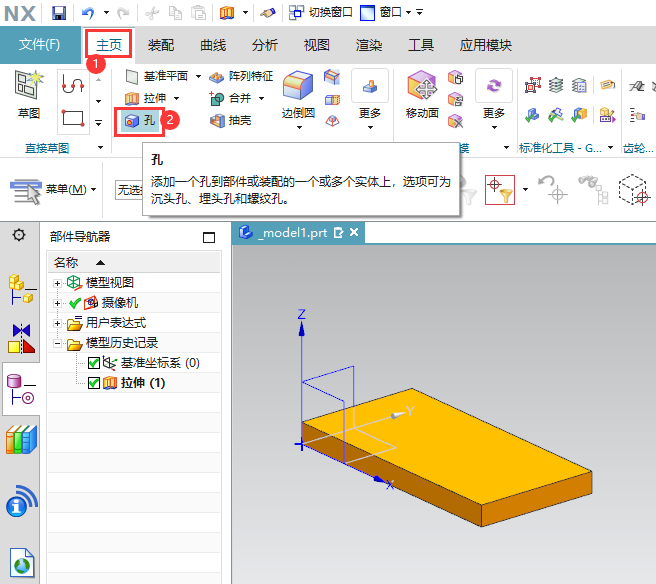Image resolution: width=656 pixels, height=584 pixels.
Task: Expand the Cameras (摄像机) node
Action: (57, 303)
